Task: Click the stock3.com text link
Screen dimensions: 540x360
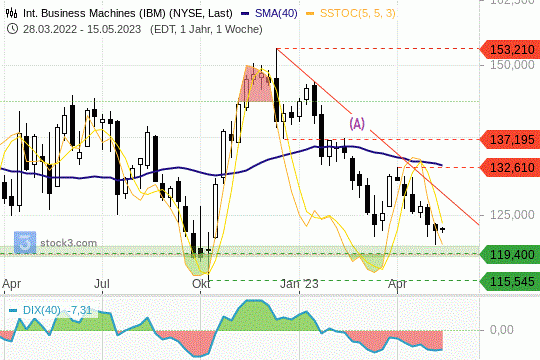Action: pyautogui.click(x=69, y=243)
